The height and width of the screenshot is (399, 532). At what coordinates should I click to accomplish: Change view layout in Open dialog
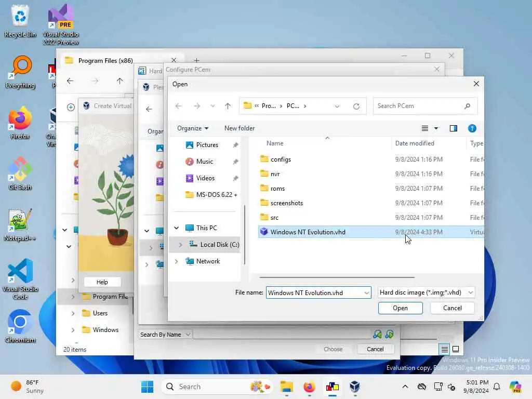(425, 128)
